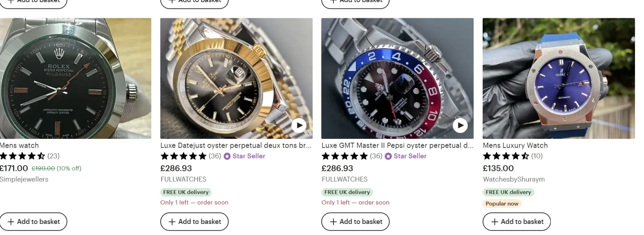
Task: Play video on GMT Master II Pepsi listing
Action: click(460, 125)
